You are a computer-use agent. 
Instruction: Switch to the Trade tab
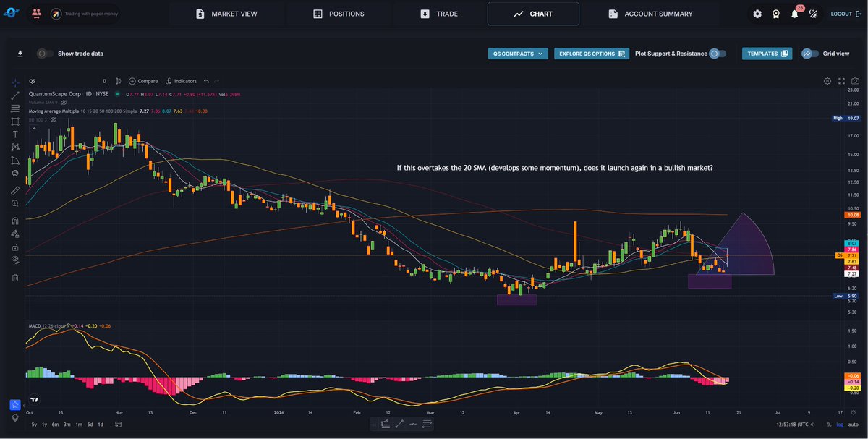tap(438, 14)
